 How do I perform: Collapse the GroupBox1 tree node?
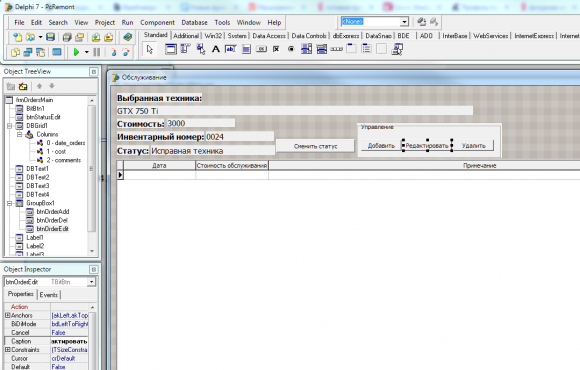click(x=10, y=203)
